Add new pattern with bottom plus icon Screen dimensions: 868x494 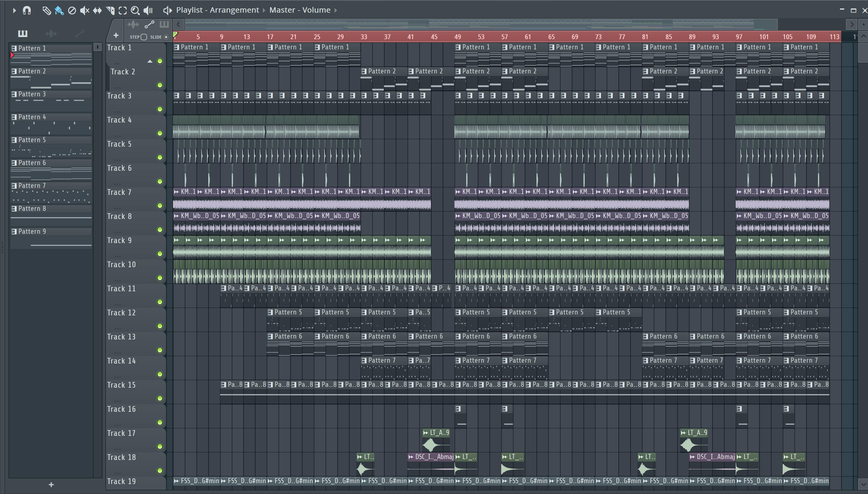tap(51, 484)
